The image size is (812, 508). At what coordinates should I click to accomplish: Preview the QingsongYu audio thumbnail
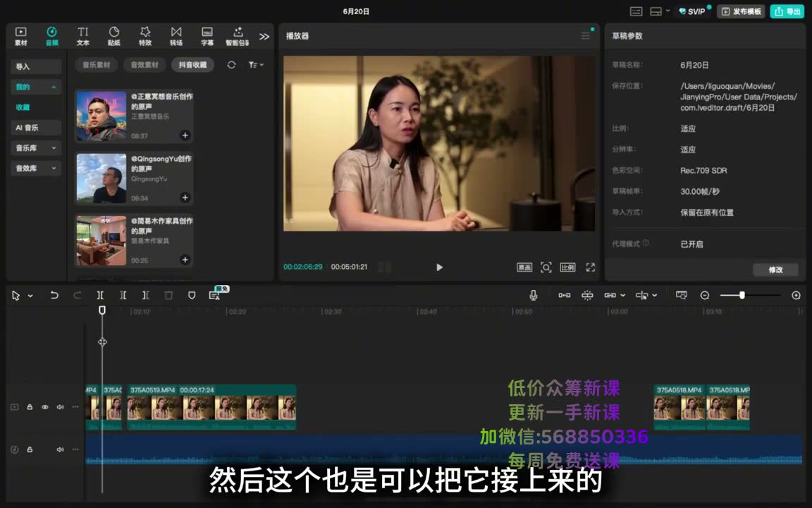[101, 179]
